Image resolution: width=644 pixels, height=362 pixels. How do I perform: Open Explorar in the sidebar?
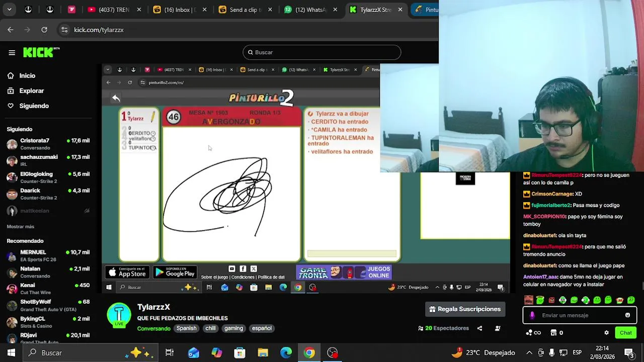31,90
